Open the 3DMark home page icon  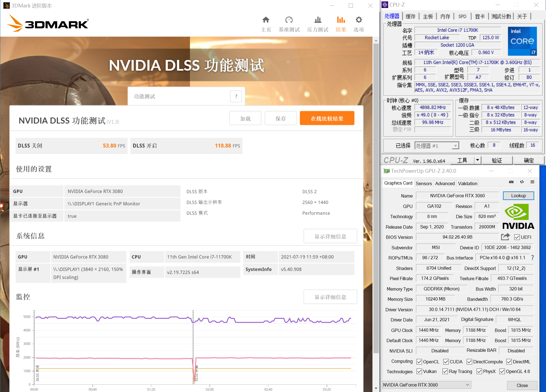(x=266, y=20)
